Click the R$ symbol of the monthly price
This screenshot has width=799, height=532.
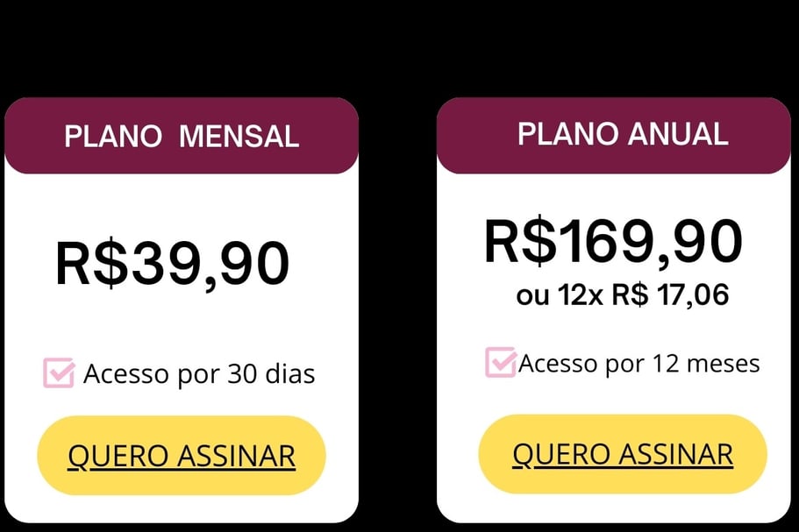(x=92, y=264)
